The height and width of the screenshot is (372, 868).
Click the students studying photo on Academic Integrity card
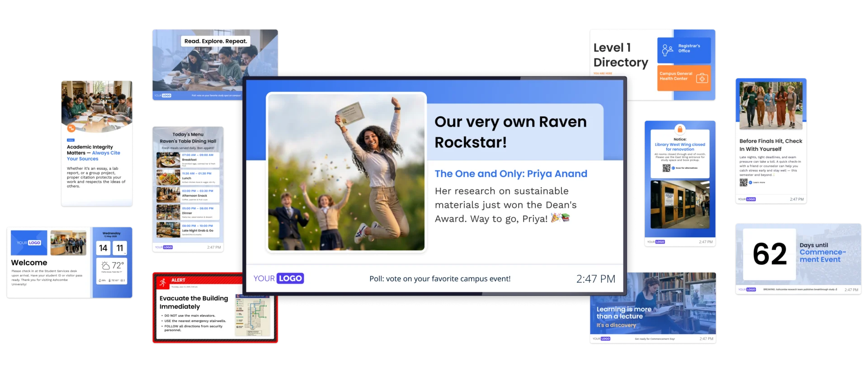click(x=97, y=107)
